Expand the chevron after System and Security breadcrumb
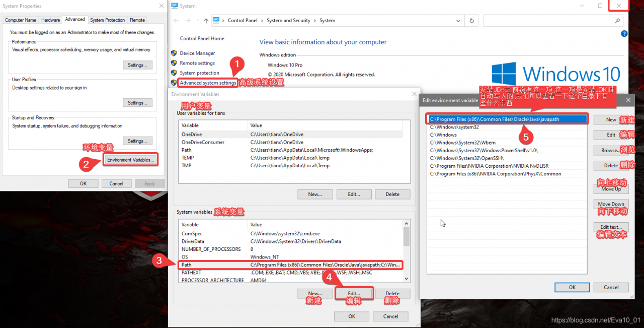Image resolution: width=644 pixels, height=328 pixels. 315,21
